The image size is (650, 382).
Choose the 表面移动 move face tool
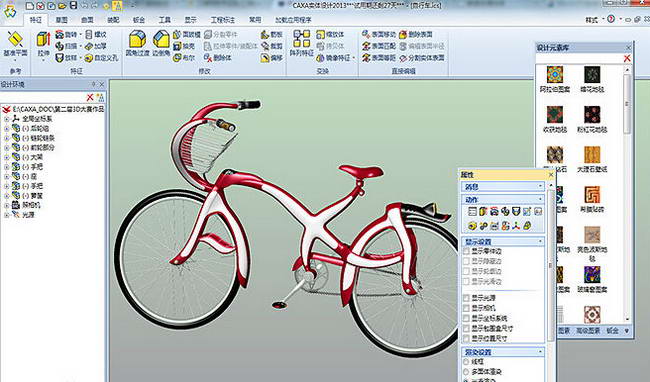pos(379,34)
